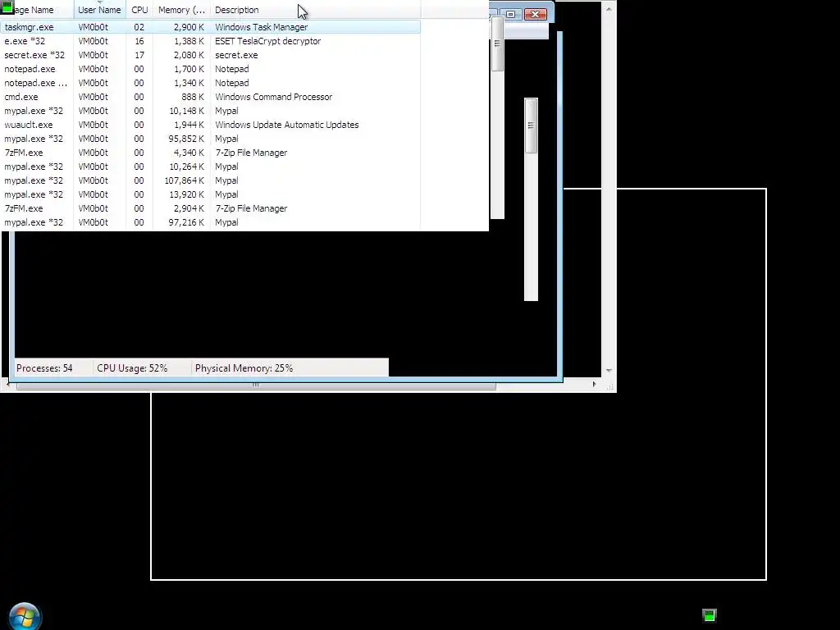
Task: Click the 16 CPU value for e.exe
Action: [139, 41]
